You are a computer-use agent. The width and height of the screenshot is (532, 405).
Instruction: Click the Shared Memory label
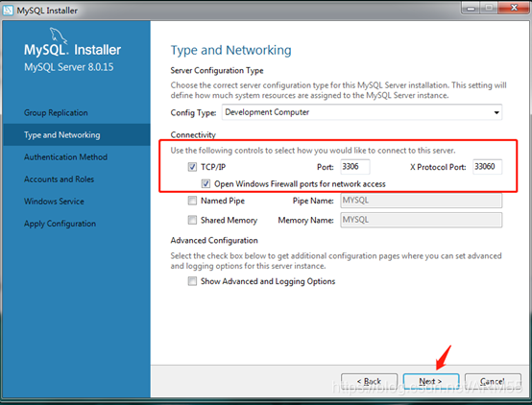coord(229,221)
